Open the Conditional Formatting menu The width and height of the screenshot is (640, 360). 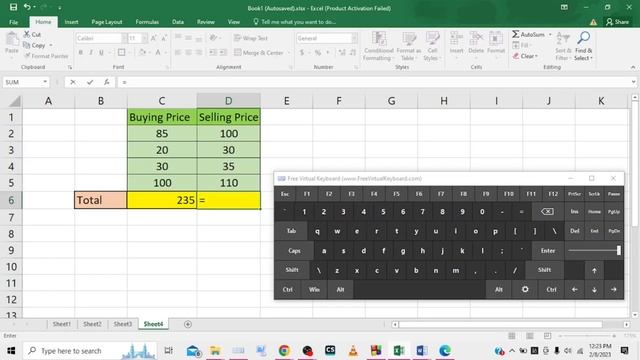pyautogui.click(x=378, y=46)
